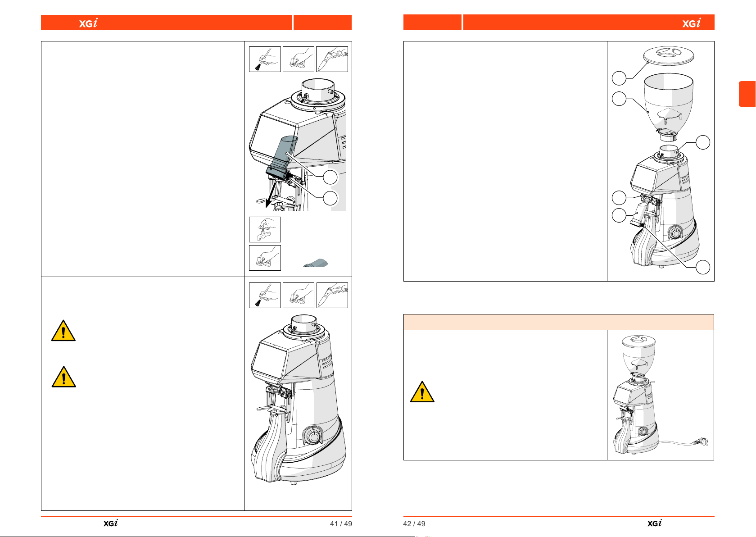Select the water tap rinse icon
The width and height of the screenshot is (756, 537).
pyautogui.click(x=265, y=229)
